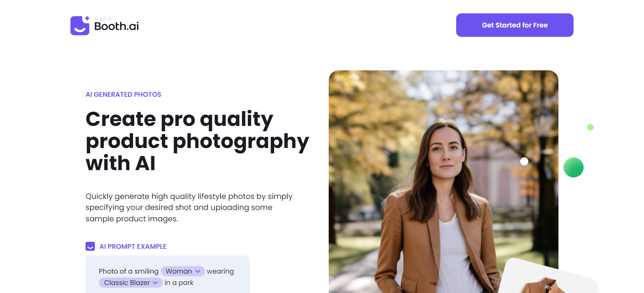The image size is (644, 293).
Task: Click the Booth.ai smiley logo icon
Action: pos(80,25)
